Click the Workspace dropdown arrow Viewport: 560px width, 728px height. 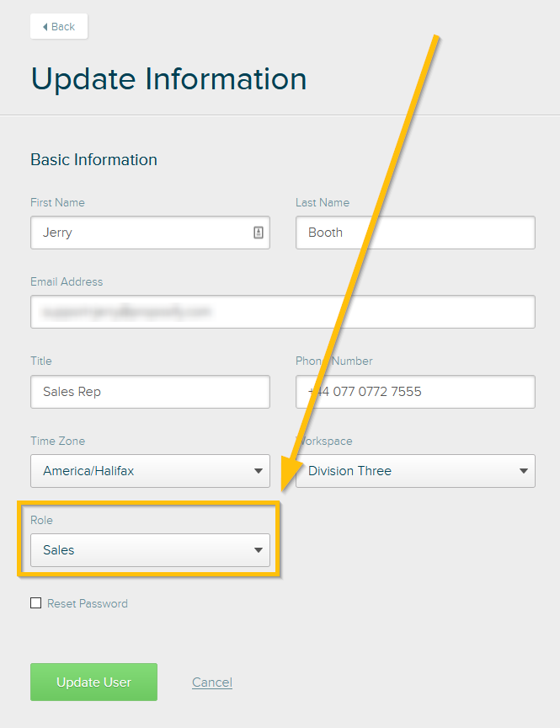(524, 471)
